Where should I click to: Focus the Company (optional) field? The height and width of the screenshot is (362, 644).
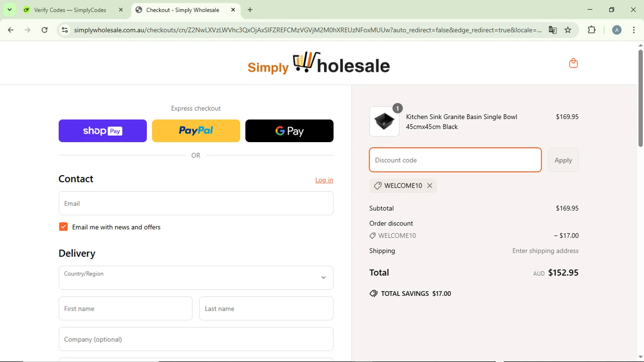pyautogui.click(x=196, y=339)
